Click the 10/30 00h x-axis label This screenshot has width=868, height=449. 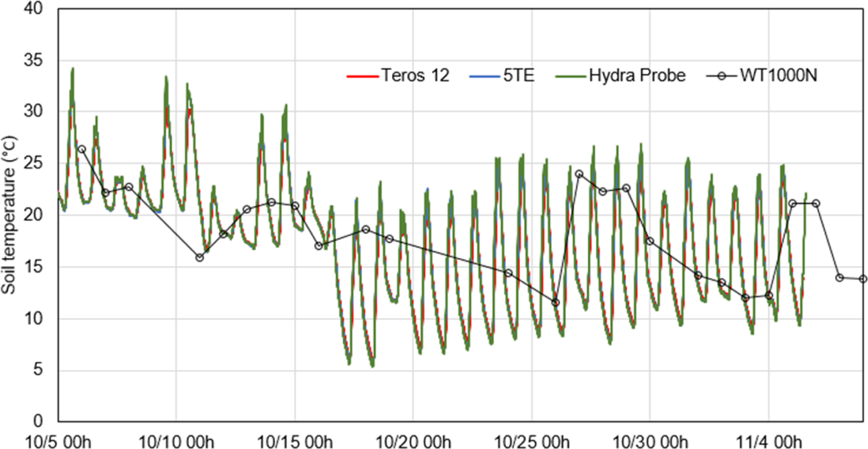coord(650,441)
